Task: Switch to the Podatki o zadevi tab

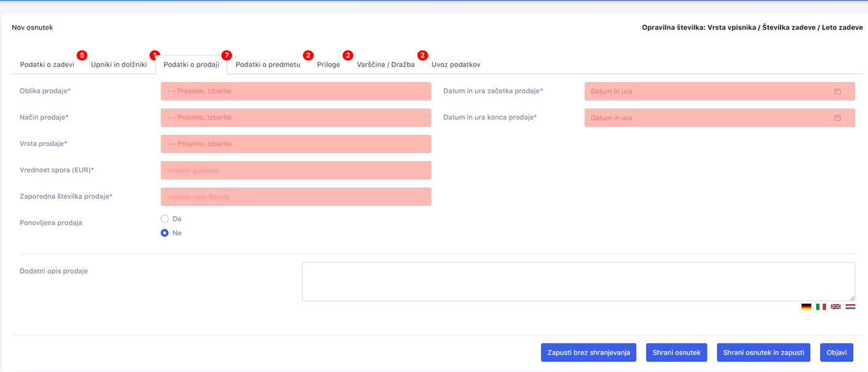Action: pos(47,65)
